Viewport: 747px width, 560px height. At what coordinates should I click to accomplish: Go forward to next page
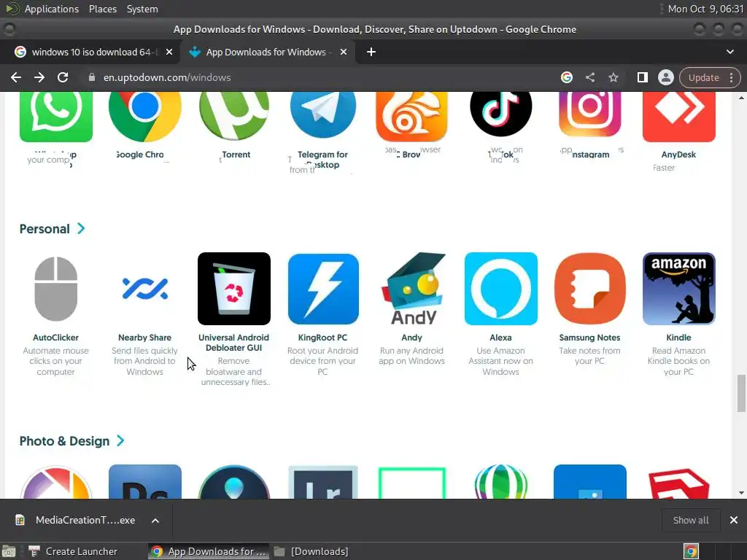coord(39,77)
